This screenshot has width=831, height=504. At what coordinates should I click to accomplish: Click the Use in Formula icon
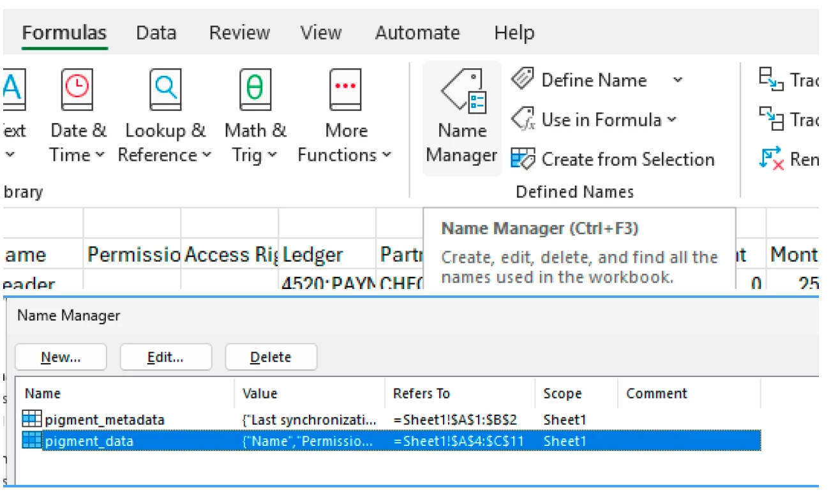523,119
